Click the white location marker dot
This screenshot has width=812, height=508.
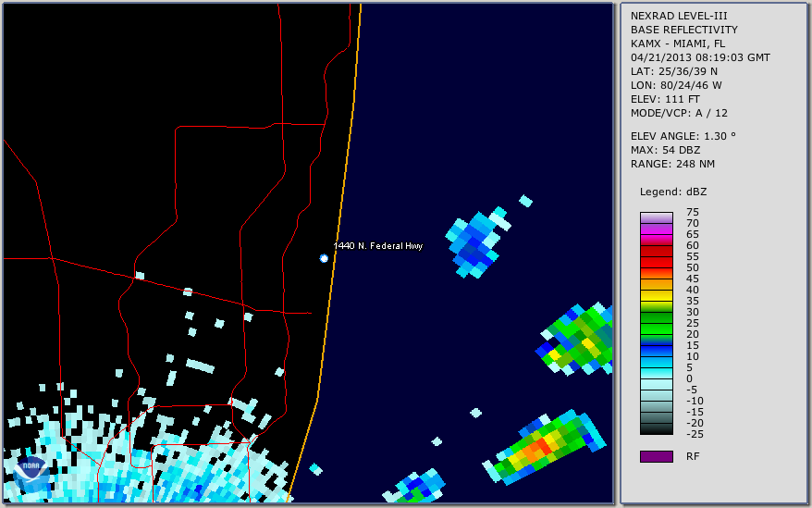[324, 258]
